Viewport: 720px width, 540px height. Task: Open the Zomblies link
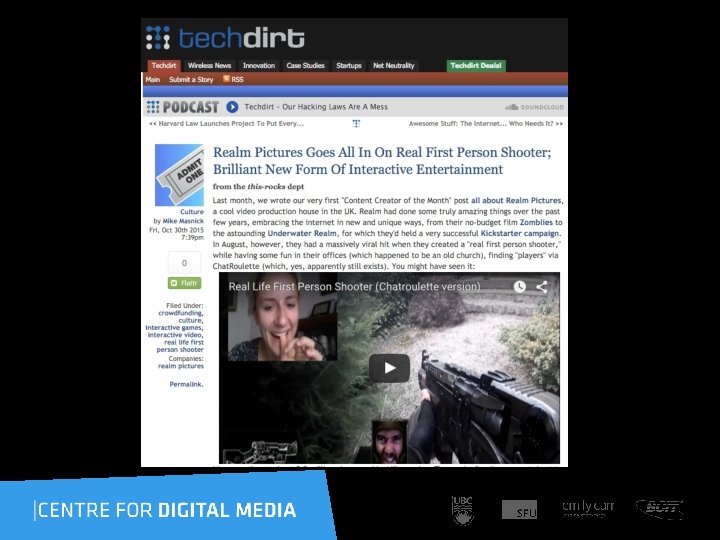point(536,222)
